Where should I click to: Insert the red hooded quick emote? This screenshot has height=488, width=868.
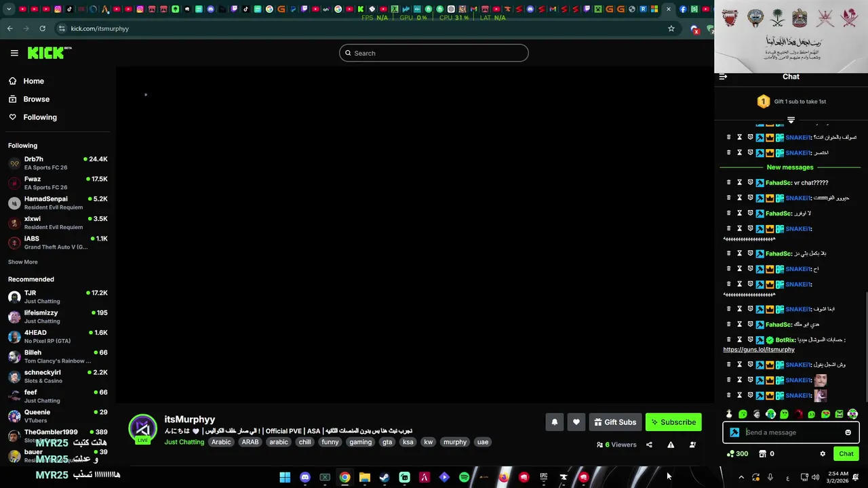pos(798,414)
